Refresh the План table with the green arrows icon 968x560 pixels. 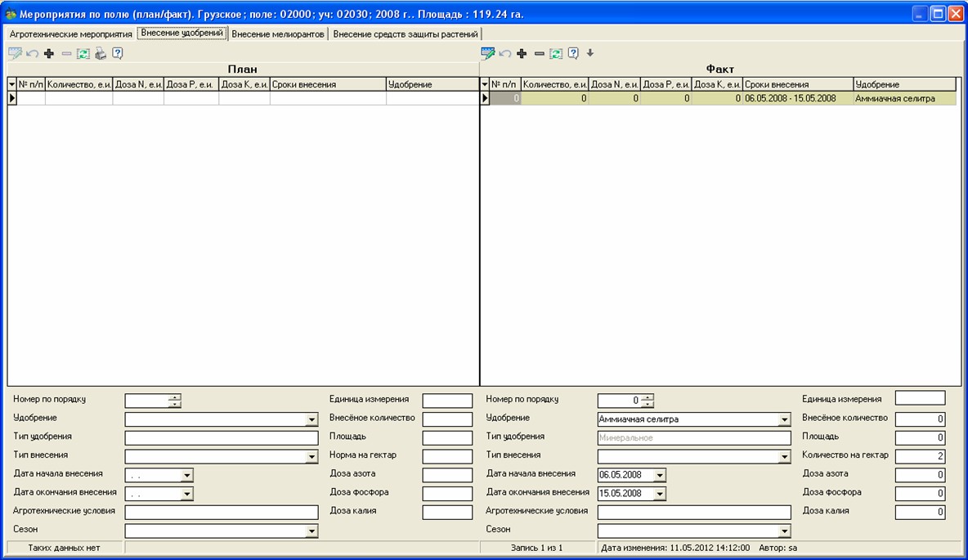click(x=83, y=53)
